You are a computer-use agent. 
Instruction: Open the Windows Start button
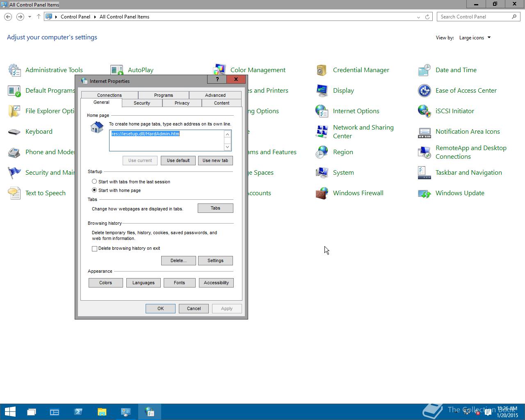(10, 412)
